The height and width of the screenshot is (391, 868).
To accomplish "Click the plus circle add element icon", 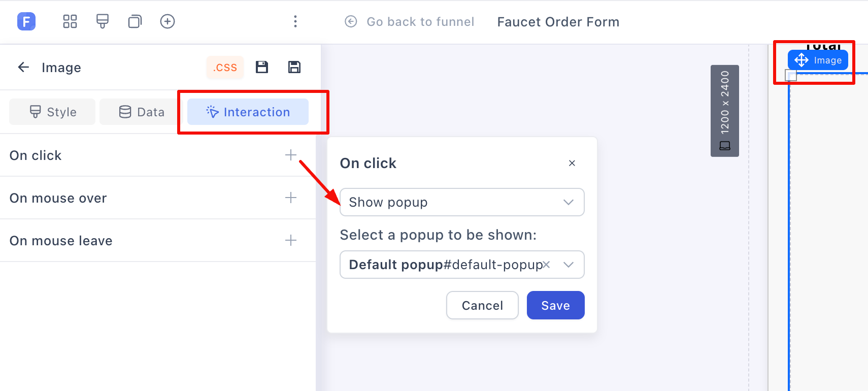I will (168, 21).
